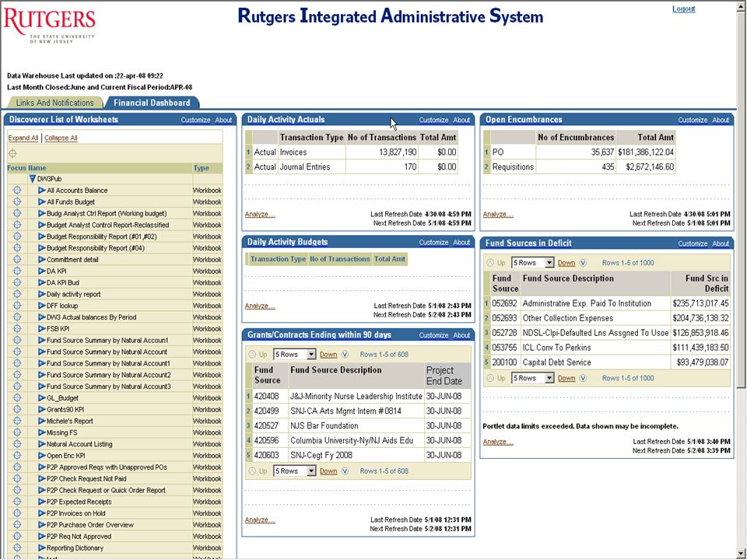Click focus icon beside P2P Invoices on Hold

click(17, 513)
